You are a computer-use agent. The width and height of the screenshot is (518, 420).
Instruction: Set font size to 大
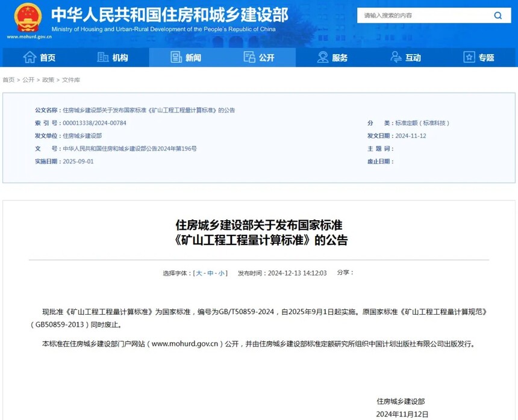pyautogui.click(x=199, y=273)
